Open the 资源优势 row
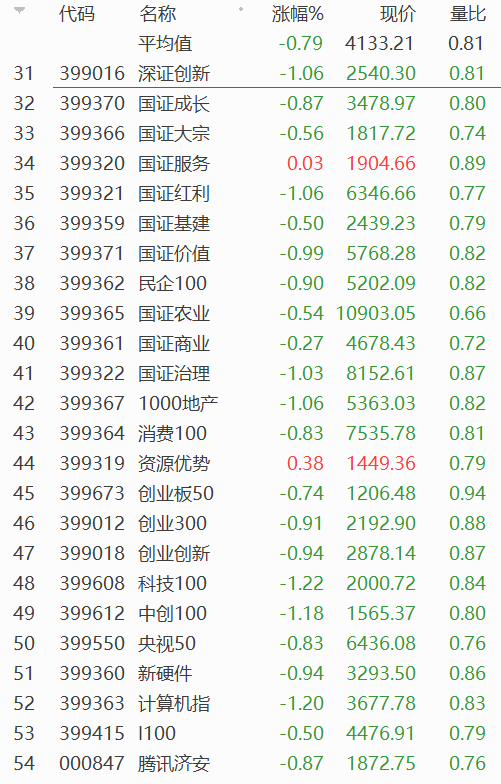Image resolution: width=501 pixels, height=784 pixels. (x=250, y=464)
